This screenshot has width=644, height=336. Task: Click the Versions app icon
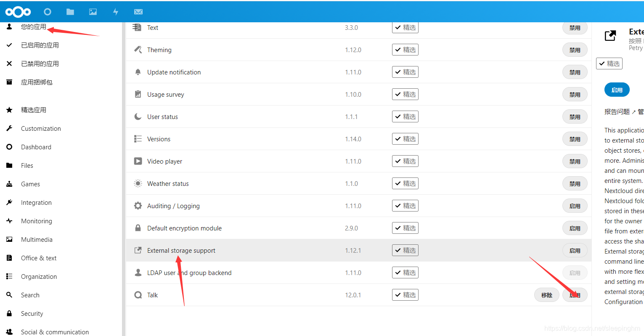[x=138, y=139]
